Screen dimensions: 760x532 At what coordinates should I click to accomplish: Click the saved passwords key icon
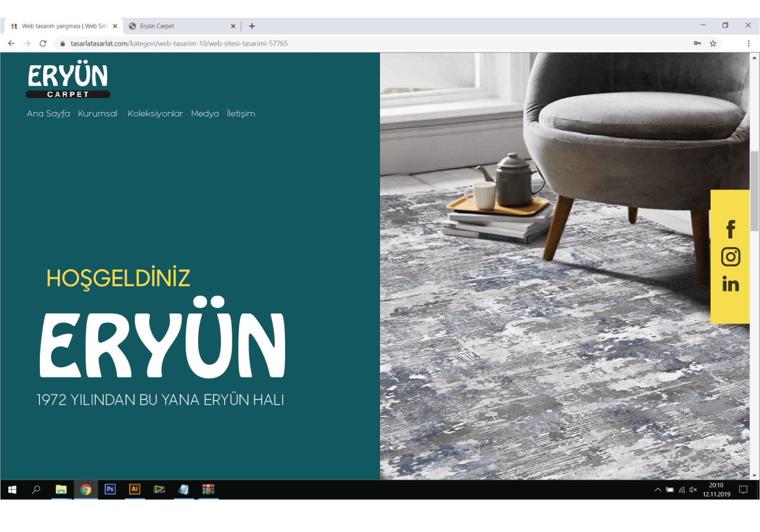[x=697, y=44]
